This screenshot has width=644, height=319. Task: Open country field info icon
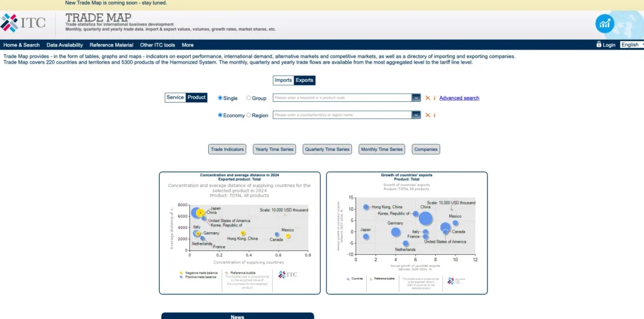tap(435, 115)
